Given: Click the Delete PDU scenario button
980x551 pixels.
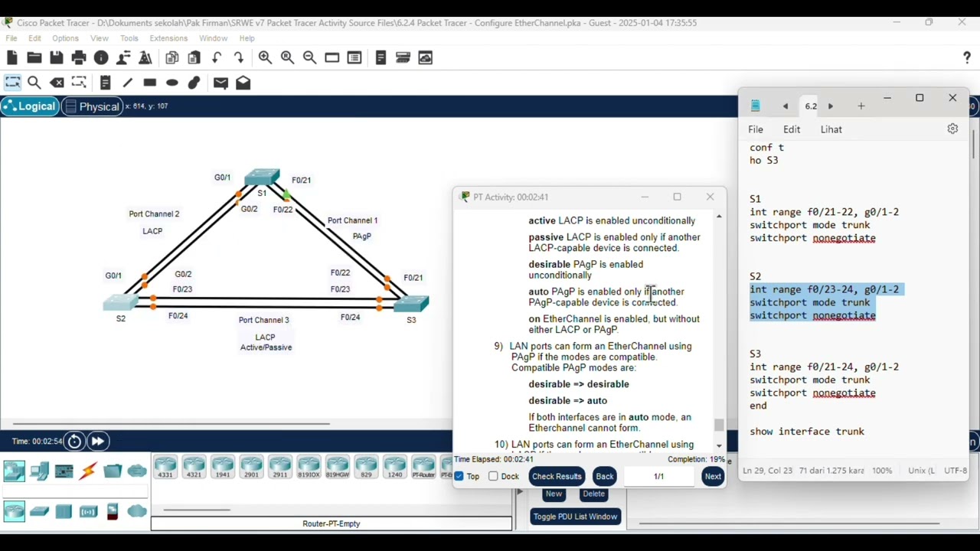Looking at the screenshot, I should [593, 494].
